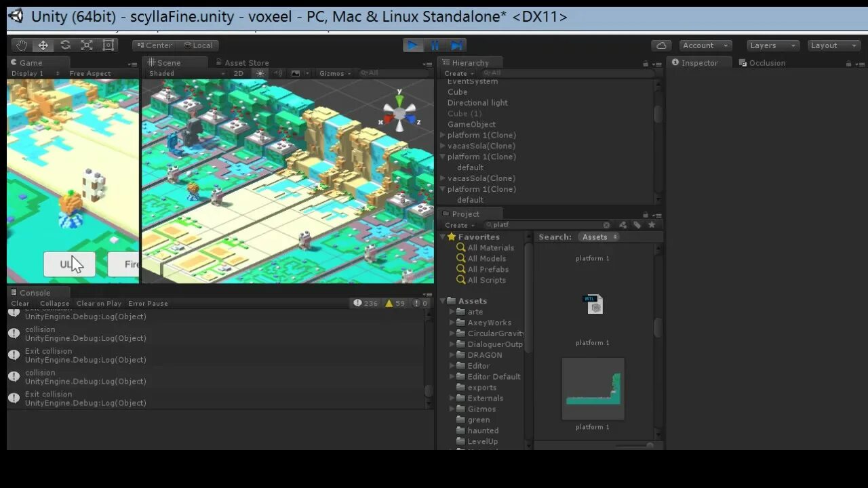This screenshot has width=868, height=488.
Task: Click the Inspector panel lock icon
Action: (x=848, y=64)
